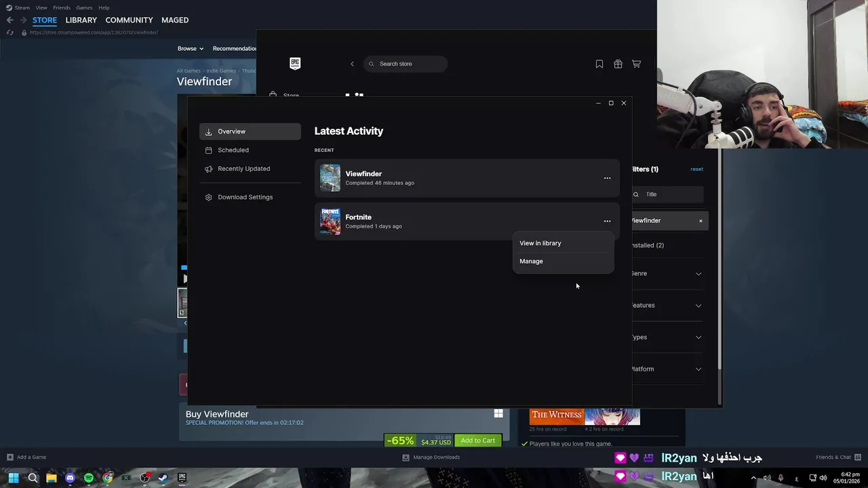Click Add to Cart for Viewfinder
Viewport: 868px width, 488px height.
478,441
